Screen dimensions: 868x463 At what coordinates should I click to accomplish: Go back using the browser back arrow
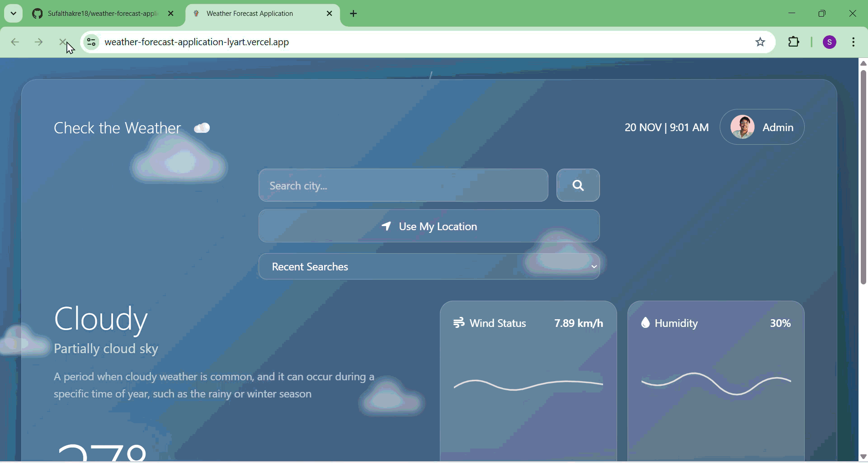15,42
